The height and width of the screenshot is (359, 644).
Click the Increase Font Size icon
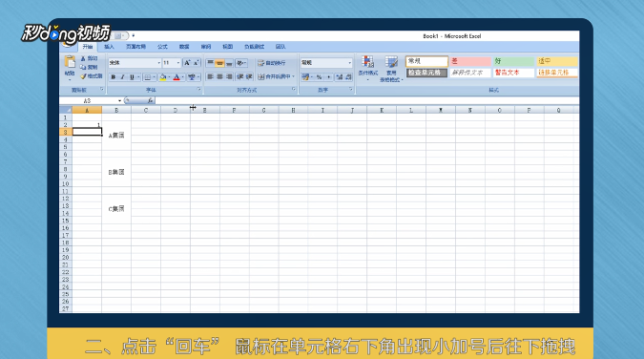tap(187, 63)
